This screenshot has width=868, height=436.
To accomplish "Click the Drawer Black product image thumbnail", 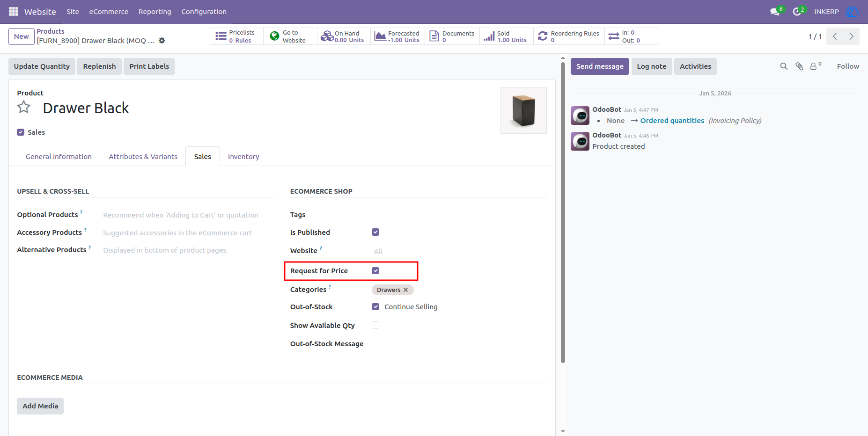I will click(x=523, y=111).
